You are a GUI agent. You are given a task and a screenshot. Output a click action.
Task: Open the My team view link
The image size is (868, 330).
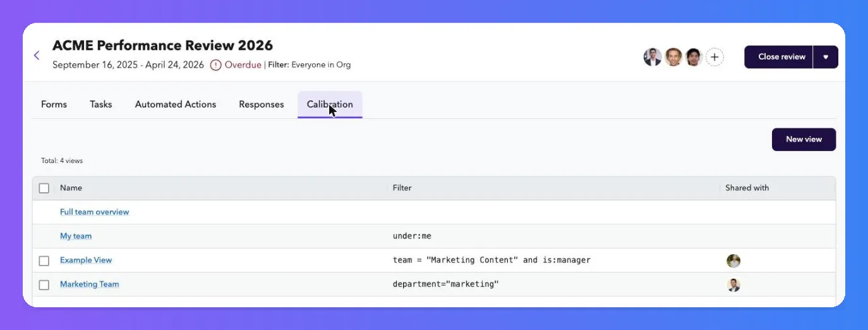tap(76, 236)
